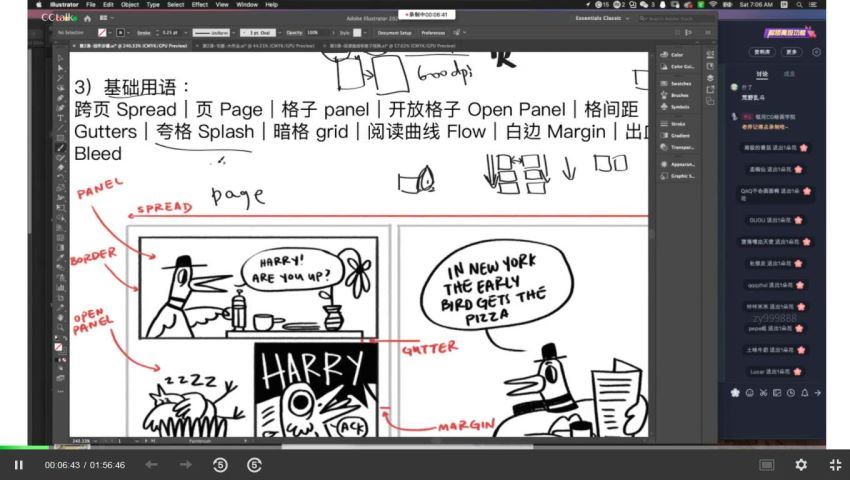Select the Selection tool at top of toolbar
Viewport: 850px width, 480px height.
[60, 58]
